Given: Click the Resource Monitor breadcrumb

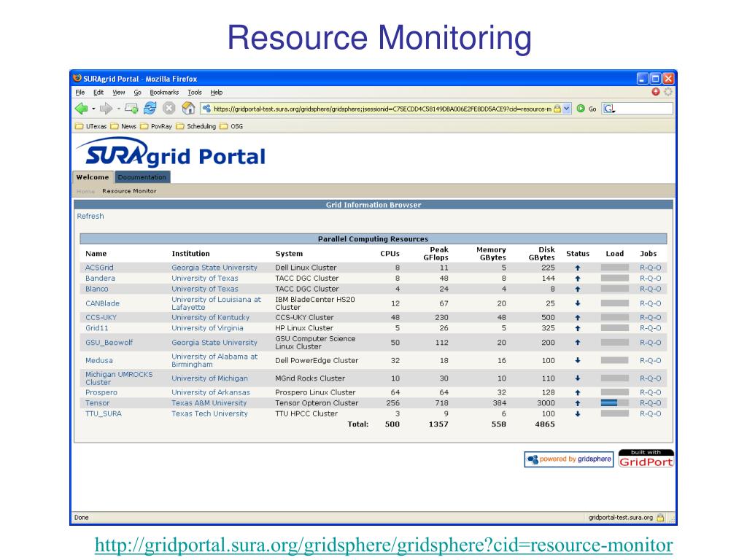Looking at the screenshot, I should click(129, 191).
